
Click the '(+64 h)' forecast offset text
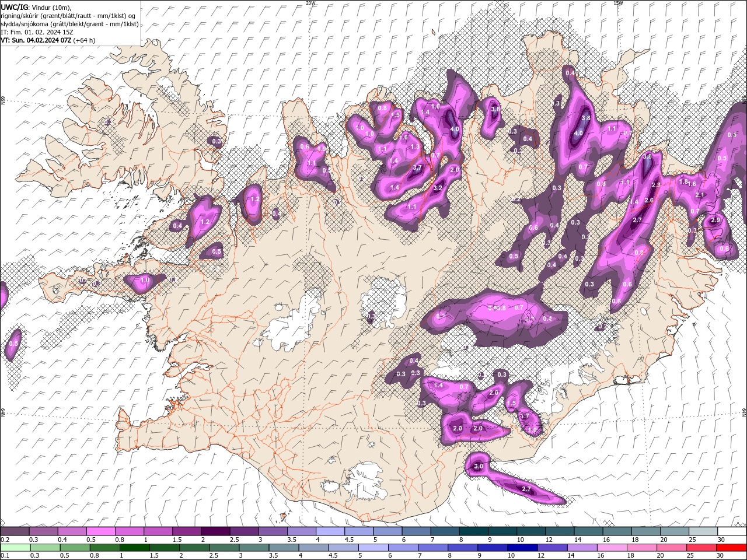click(x=85, y=40)
